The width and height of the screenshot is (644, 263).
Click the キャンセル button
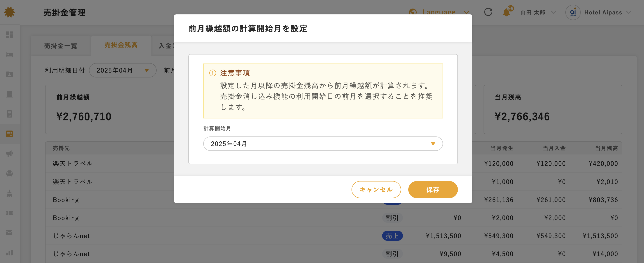(376, 190)
